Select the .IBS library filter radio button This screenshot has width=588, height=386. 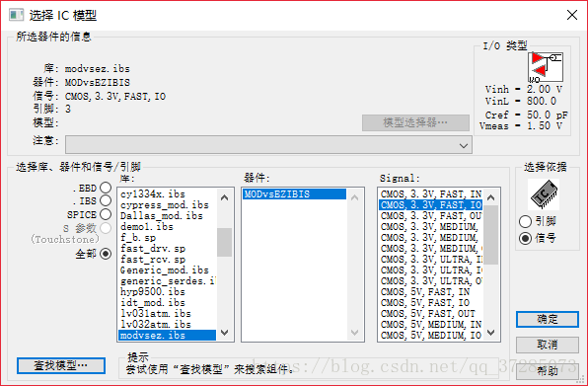coord(106,200)
